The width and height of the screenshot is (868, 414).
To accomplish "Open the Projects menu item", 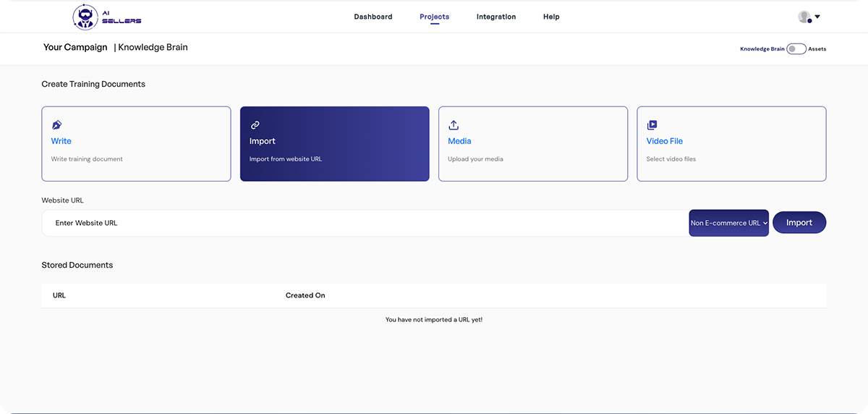I will pyautogui.click(x=434, y=17).
